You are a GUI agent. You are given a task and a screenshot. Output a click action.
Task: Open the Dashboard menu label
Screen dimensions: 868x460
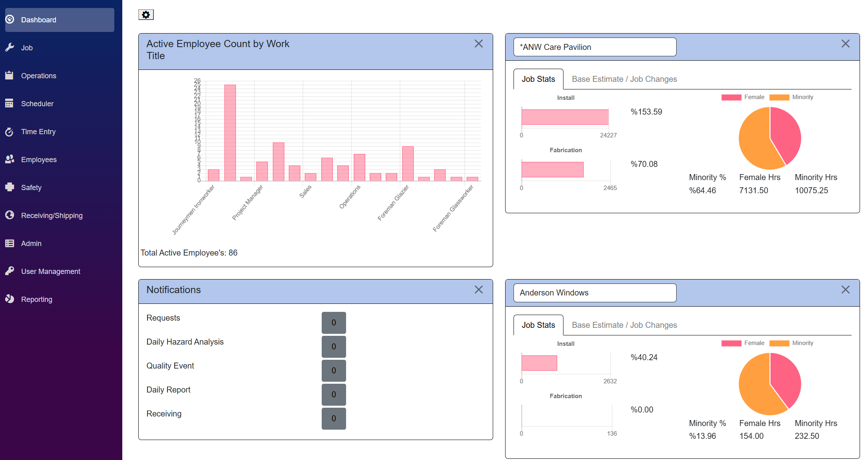click(38, 20)
